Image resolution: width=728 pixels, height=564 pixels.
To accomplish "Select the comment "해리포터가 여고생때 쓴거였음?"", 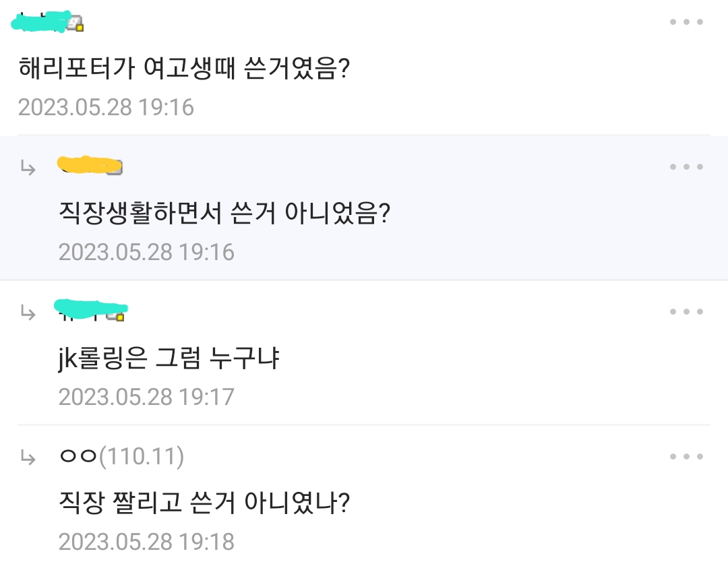I will [183, 68].
